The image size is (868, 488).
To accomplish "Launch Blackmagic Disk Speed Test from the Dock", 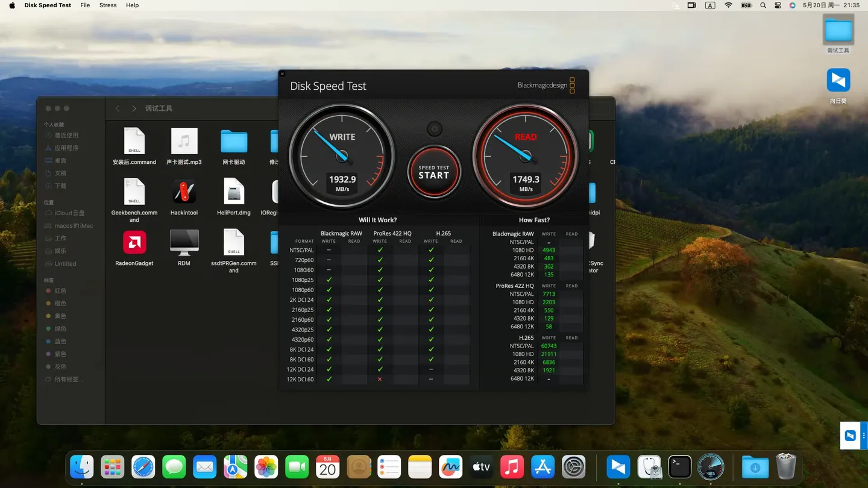I will pyautogui.click(x=710, y=466).
